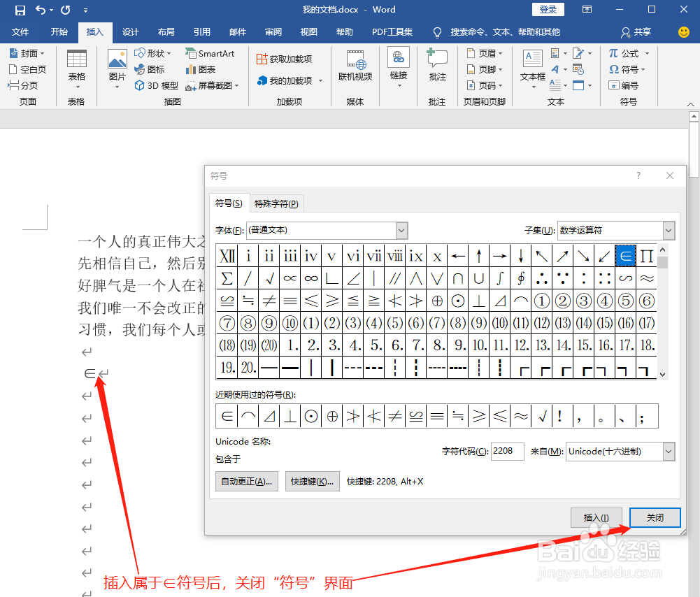The image size is (700, 597).
Task: Click the 自动更正 (AutoCorrect) button
Action: click(246, 482)
